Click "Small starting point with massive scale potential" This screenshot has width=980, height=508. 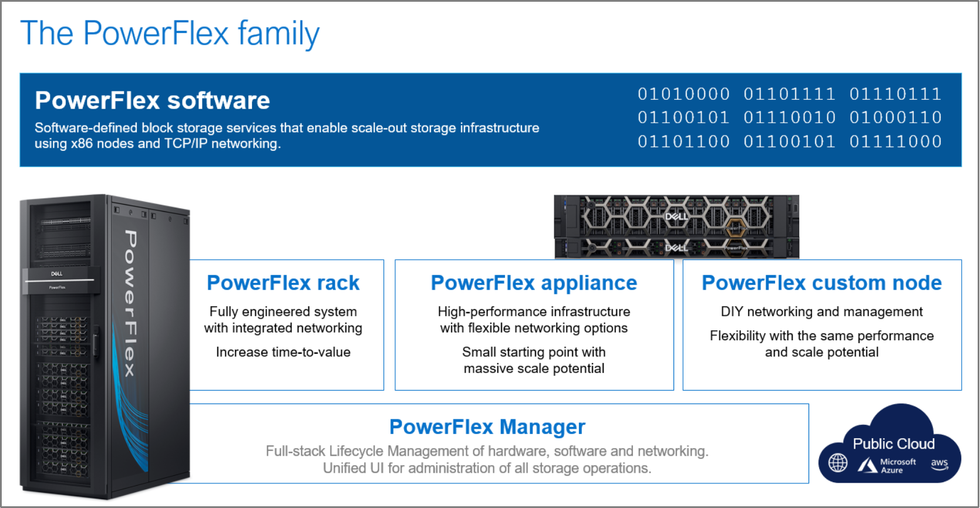tap(534, 360)
